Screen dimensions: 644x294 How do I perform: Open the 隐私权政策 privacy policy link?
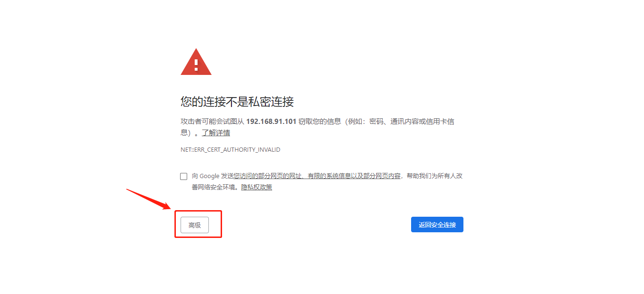[x=256, y=187]
